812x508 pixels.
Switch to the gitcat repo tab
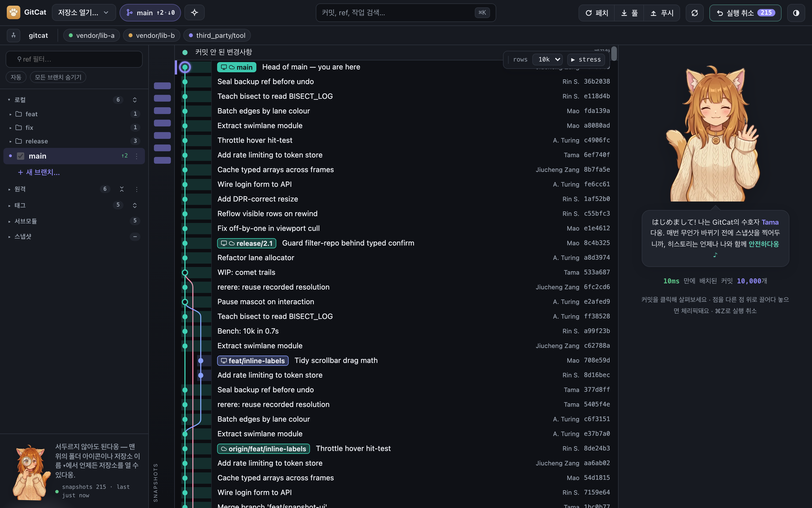38,35
